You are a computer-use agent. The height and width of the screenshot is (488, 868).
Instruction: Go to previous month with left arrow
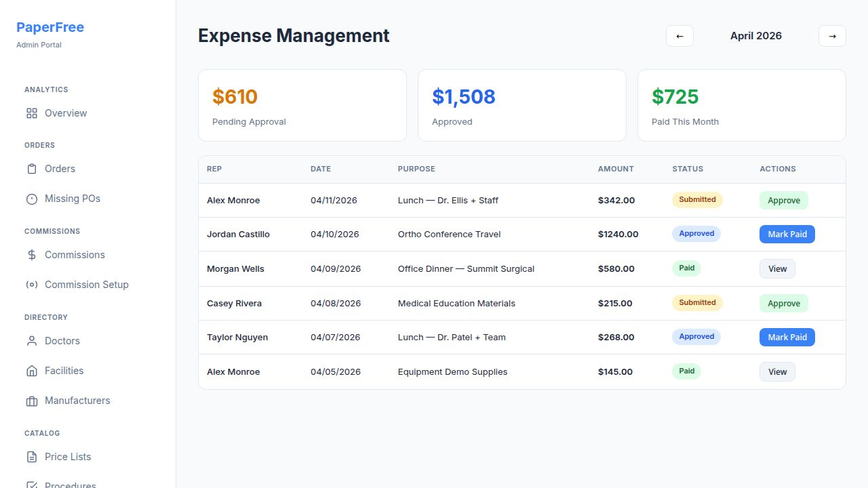click(679, 36)
